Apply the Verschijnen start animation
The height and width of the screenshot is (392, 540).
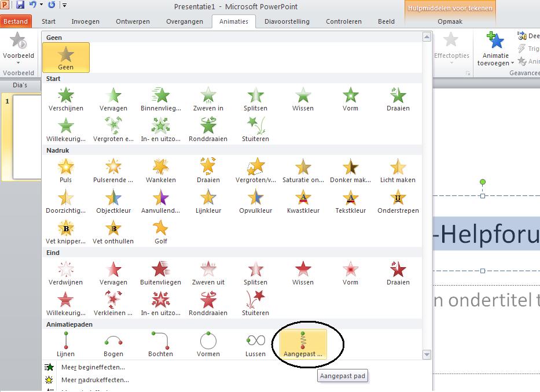pos(66,99)
